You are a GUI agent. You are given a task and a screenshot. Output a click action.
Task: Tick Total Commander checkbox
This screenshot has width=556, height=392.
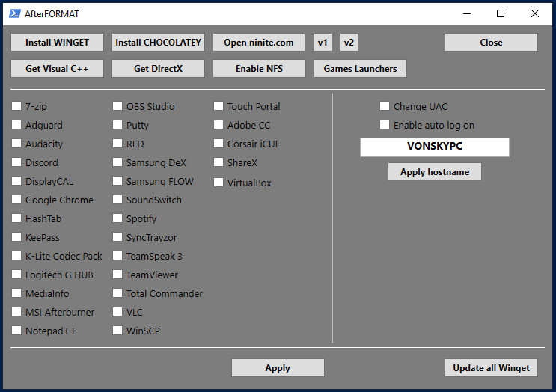(117, 293)
